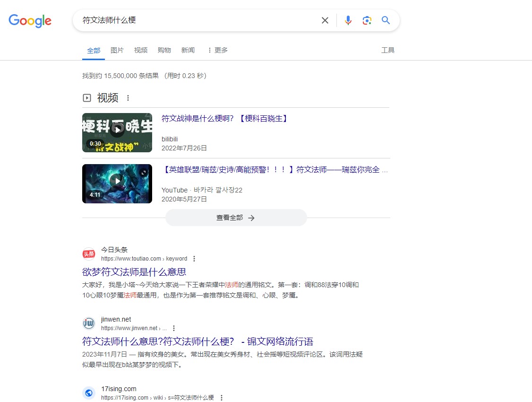Open the 购物 tab
Screen dimensions: 532x402
tap(164, 50)
